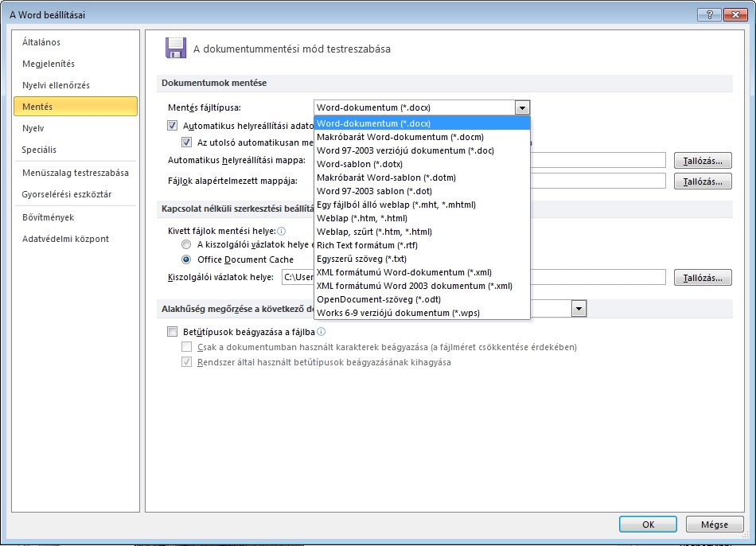
Task: Cancel the dialog with Mégse button
Action: (714, 525)
